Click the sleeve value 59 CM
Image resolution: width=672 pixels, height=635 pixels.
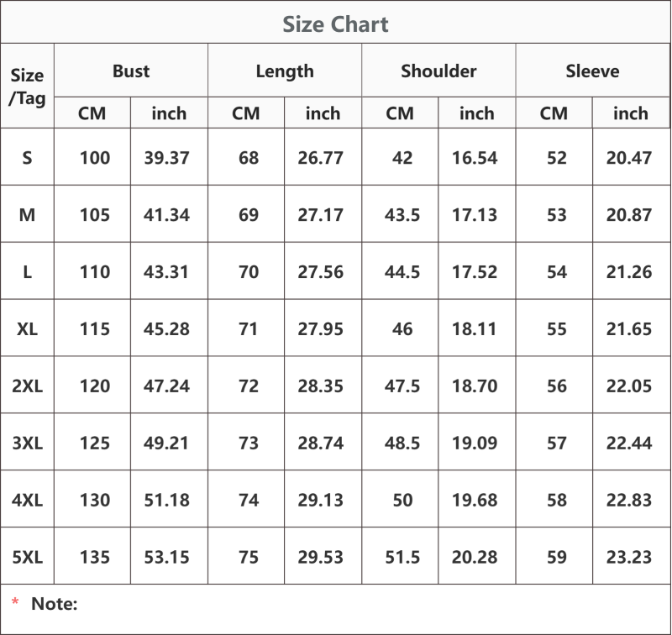point(557,557)
